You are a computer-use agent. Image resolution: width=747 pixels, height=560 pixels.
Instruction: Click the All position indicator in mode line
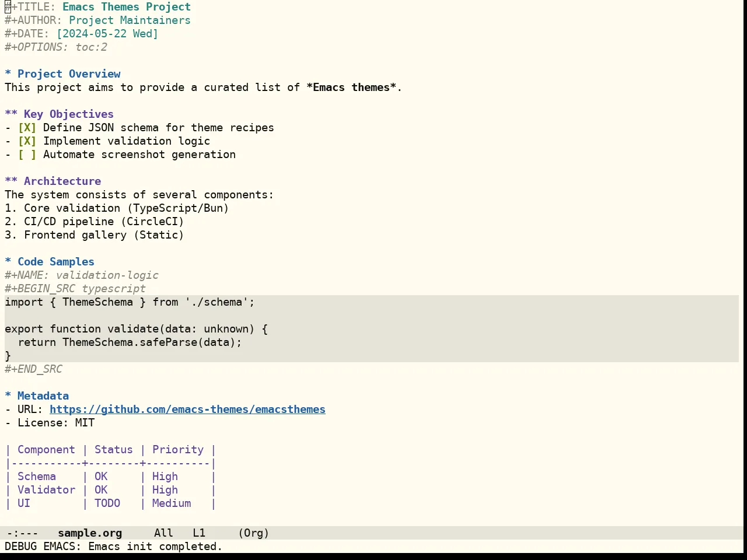[163, 533]
